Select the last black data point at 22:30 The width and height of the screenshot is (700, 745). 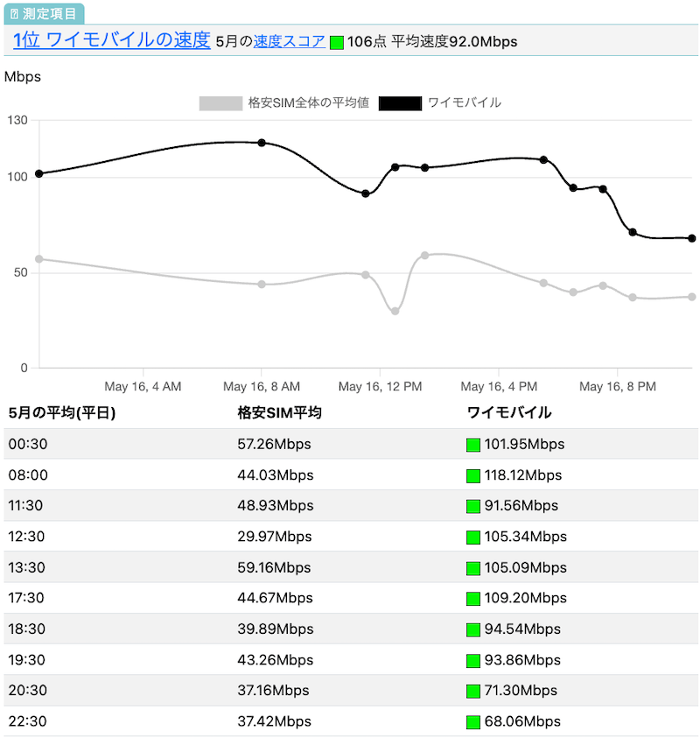692,238
